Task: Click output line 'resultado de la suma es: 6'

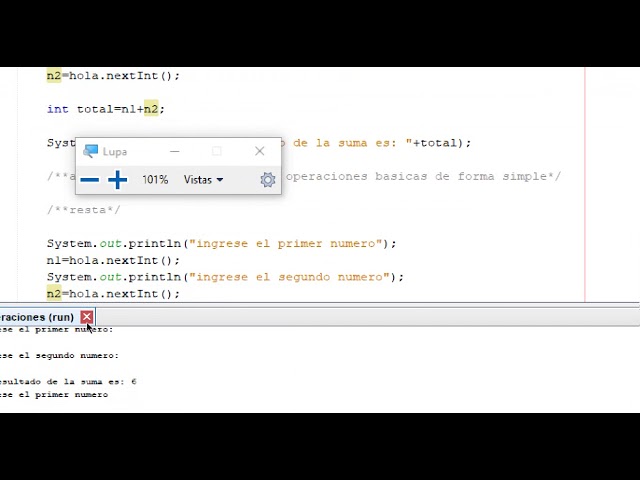Action: click(68, 382)
